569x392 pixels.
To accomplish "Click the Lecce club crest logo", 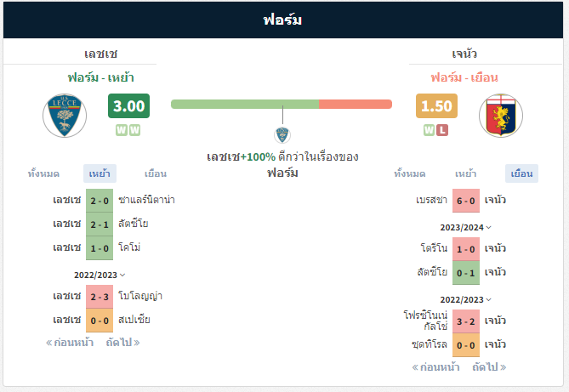I will coord(65,116).
